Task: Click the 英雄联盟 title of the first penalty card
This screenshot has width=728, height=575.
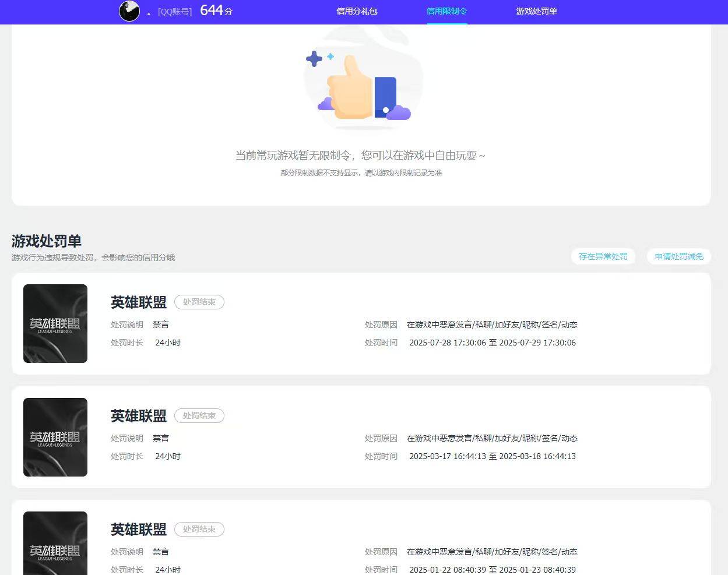Action: (138, 302)
